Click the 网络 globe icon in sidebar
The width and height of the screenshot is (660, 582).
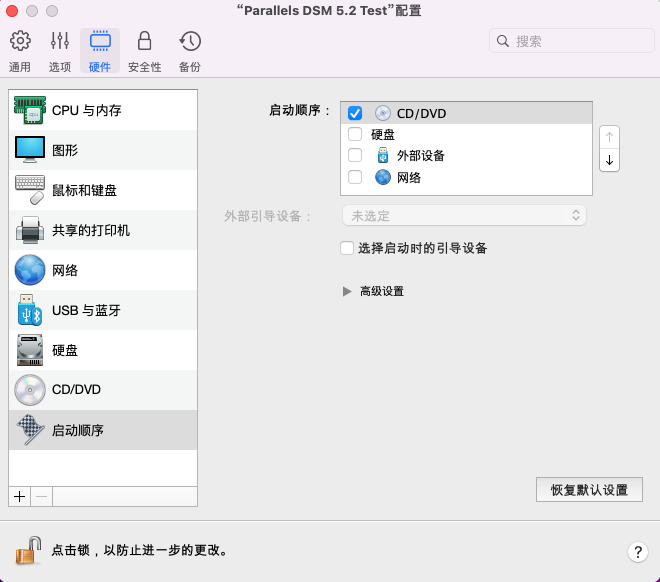(29, 270)
